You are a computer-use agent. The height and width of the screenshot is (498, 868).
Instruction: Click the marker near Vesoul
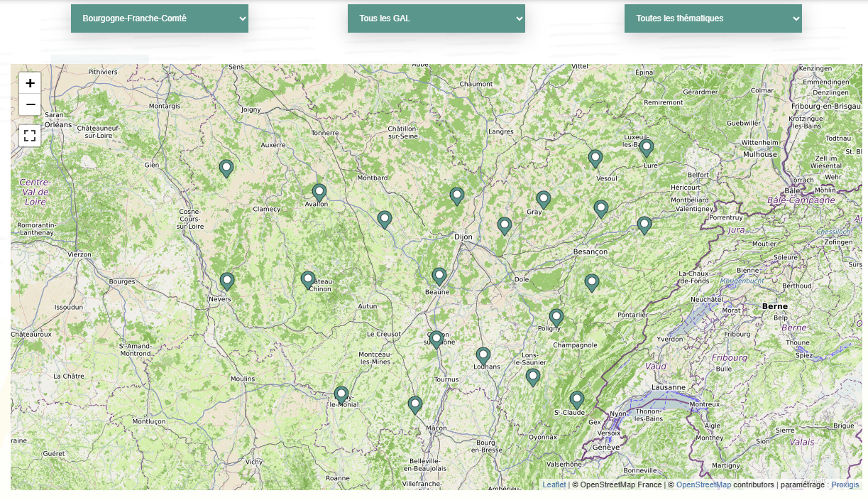point(595,158)
